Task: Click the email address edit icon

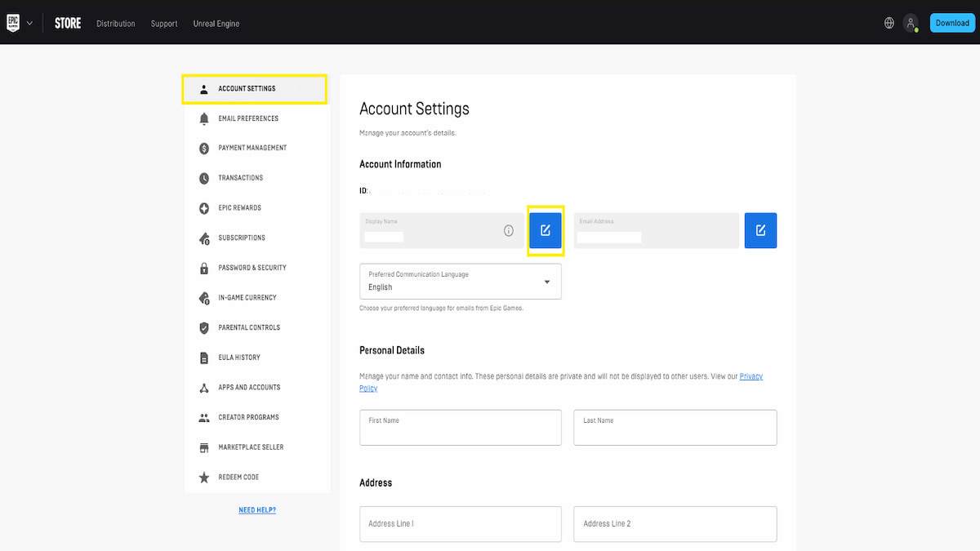Action: coord(760,230)
